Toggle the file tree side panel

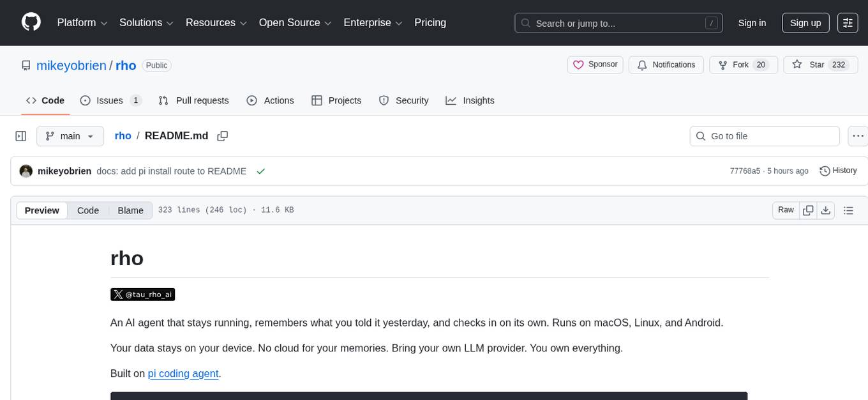pos(20,135)
